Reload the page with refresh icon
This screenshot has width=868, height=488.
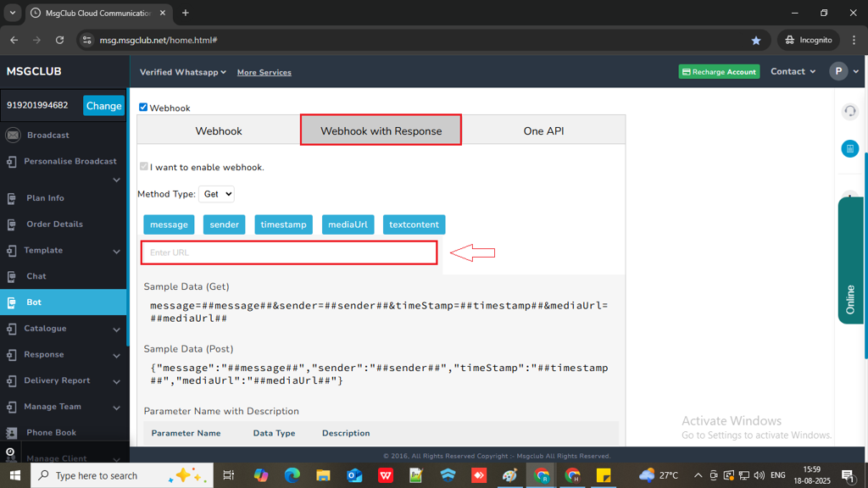[x=60, y=40]
